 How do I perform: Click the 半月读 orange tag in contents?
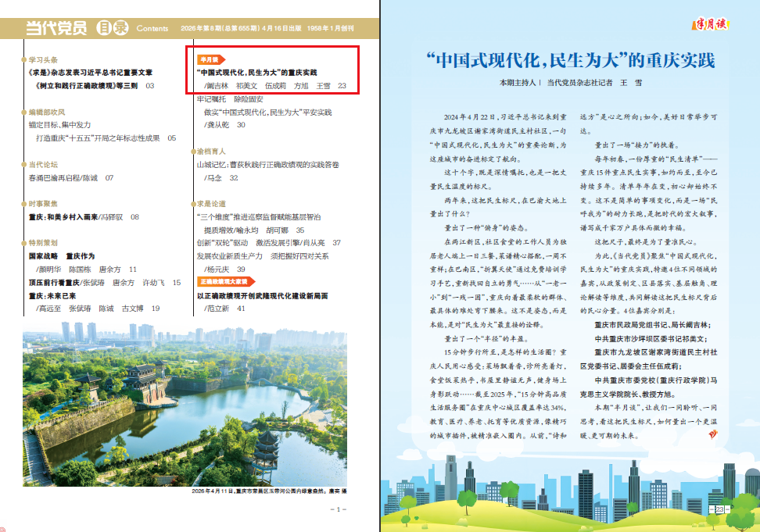pos(209,59)
